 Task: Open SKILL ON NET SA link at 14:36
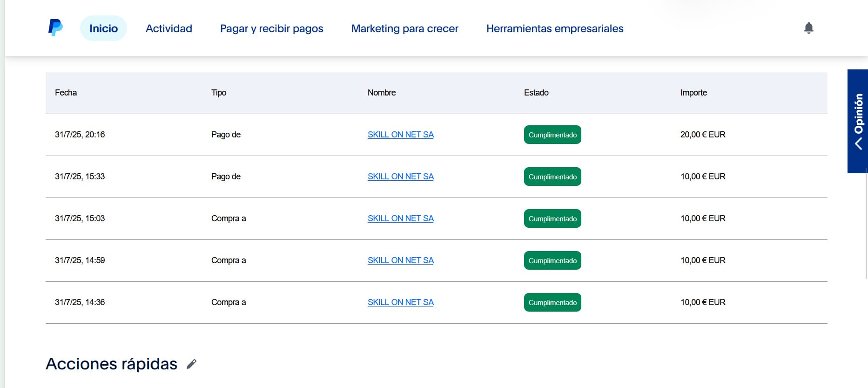[x=400, y=302]
